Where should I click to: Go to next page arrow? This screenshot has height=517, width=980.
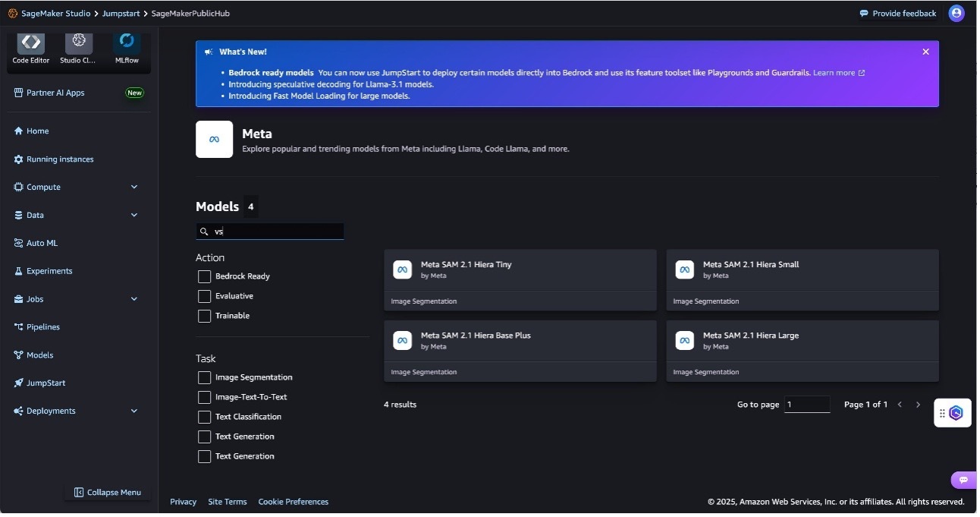pos(918,405)
